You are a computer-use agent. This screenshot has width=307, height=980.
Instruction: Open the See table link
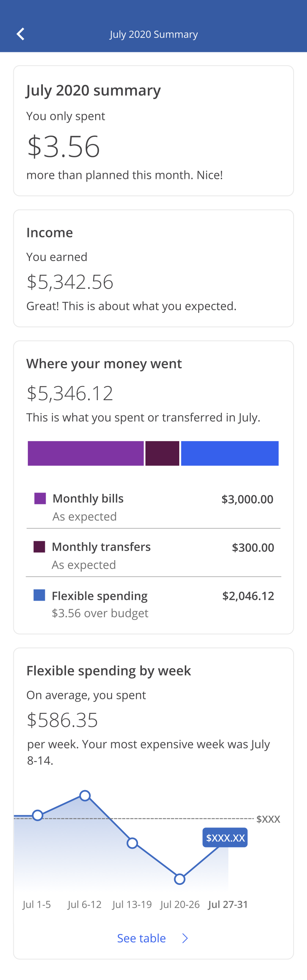coord(142,938)
